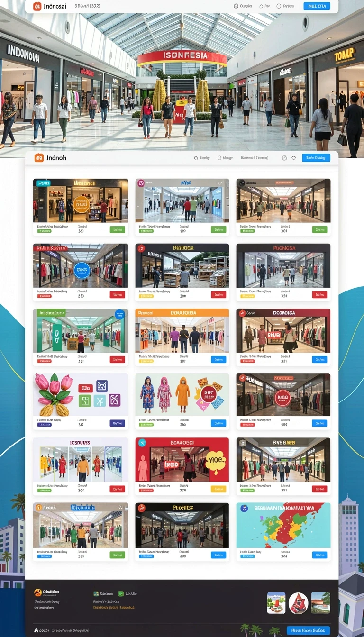This screenshot has height=637, width=364.
Task: Click the circular icon left of the heart icon
Action: (x=284, y=158)
